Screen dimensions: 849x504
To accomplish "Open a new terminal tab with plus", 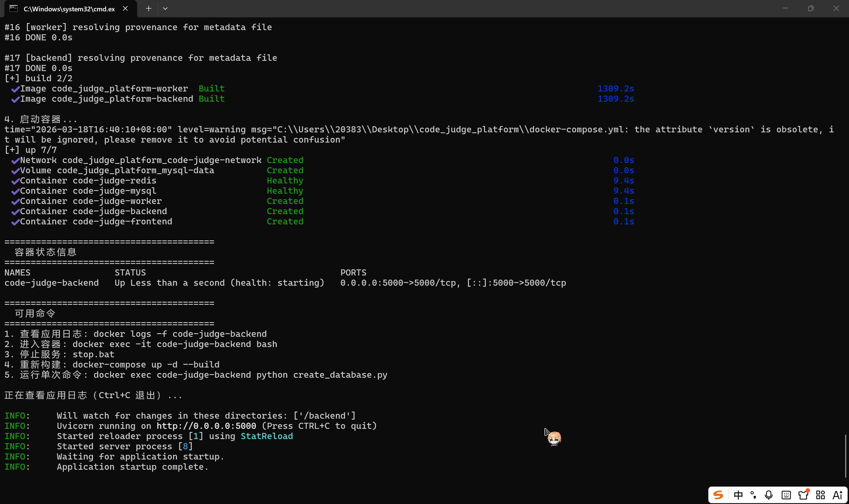I will 148,9.
